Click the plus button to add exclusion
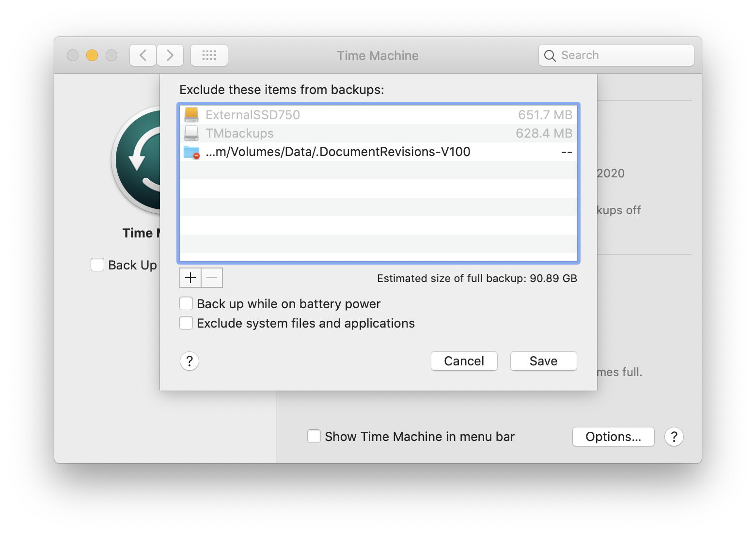Image resolution: width=756 pixels, height=535 pixels. pos(190,278)
